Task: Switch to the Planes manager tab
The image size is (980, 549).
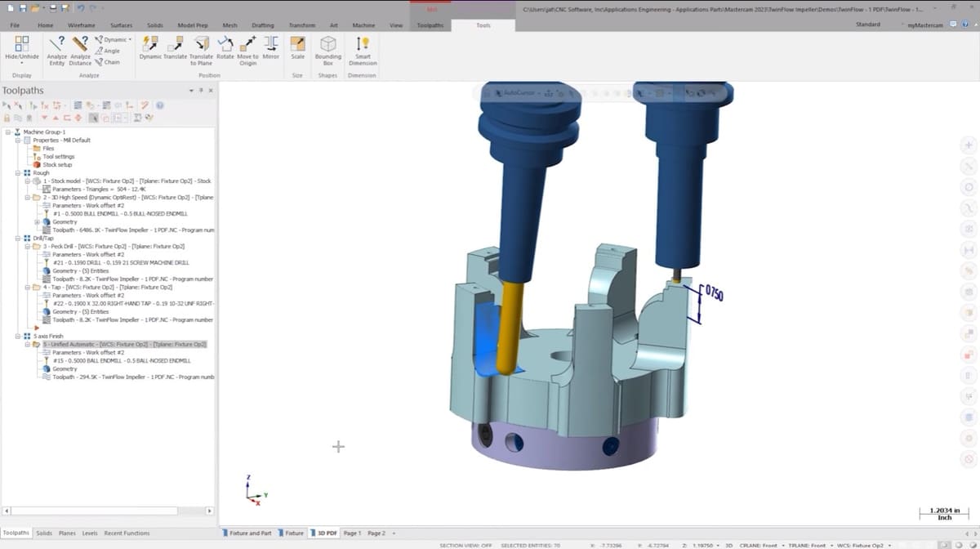Action: [x=67, y=533]
